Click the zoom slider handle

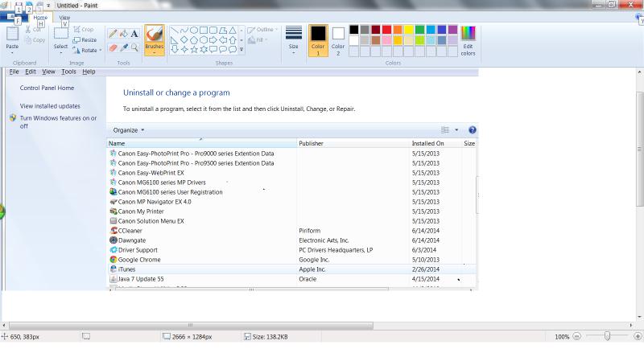point(607,337)
